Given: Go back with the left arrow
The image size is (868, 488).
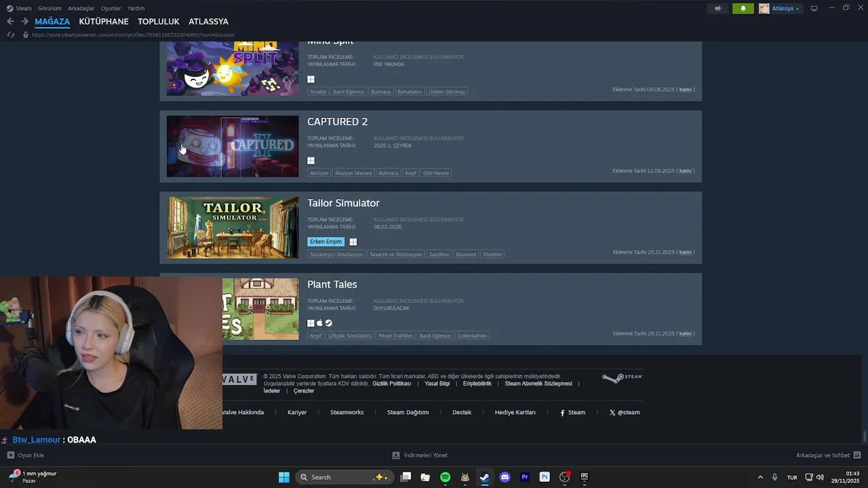Looking at the screenshot, I should click(x=10, y=22).
